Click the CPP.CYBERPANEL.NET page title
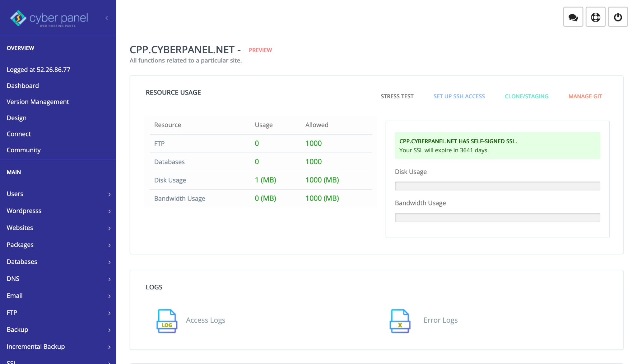The height and width of the screenshot is (364, 637). (185, 50)
